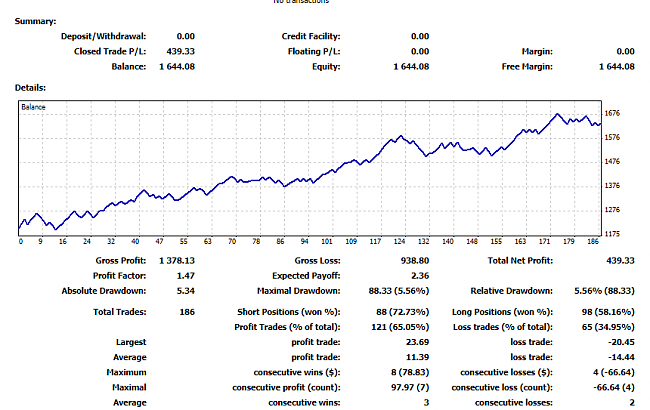Click the average consecutive wins value 3
This screenshot has height=410, width=650.
[426, 403]
